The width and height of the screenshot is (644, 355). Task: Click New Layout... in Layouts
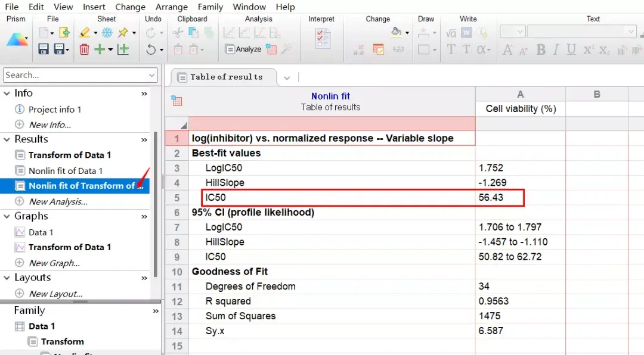(x=55, y=294)
